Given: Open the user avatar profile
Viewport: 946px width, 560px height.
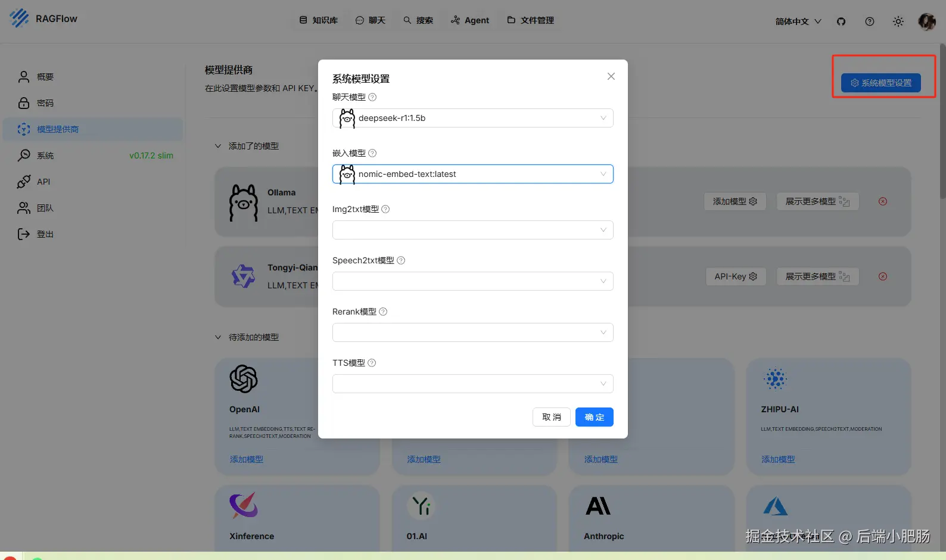Looking at the screenshot, I should point(927,21).
